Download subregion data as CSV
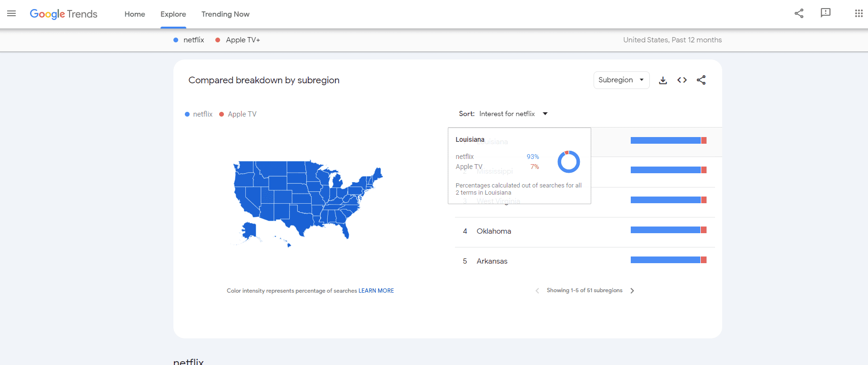Screen dimensions: 868x365 pos(663,80)
